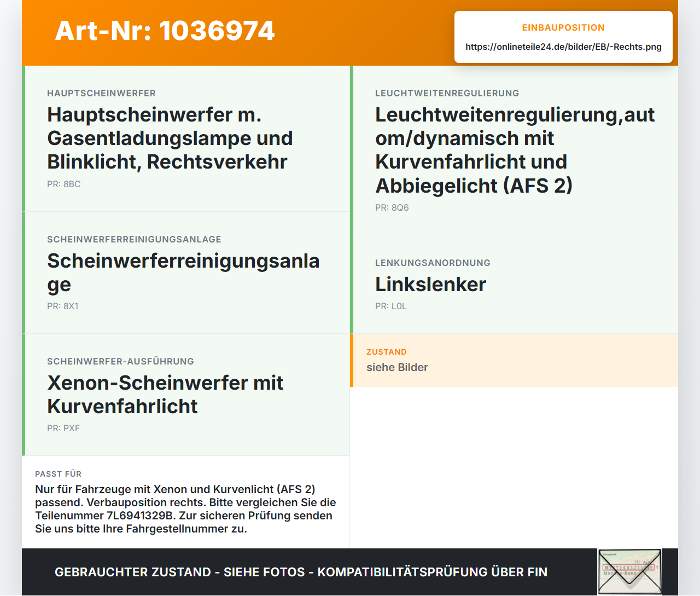This screenshot has height=596, width=700.
Task: Click the LEUCHTWEITENREGULIERUNG category label
Action: (447, 94)
